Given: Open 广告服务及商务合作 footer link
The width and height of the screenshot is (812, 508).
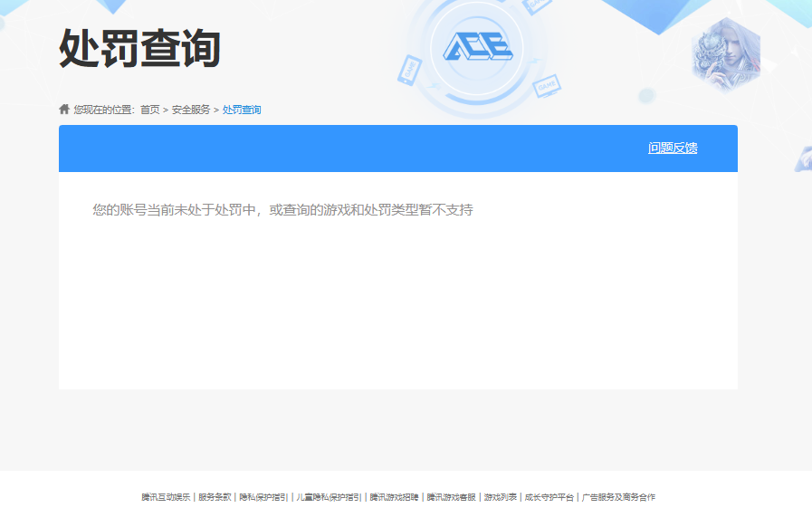Looking at the screenshot, I should (618, 497).
